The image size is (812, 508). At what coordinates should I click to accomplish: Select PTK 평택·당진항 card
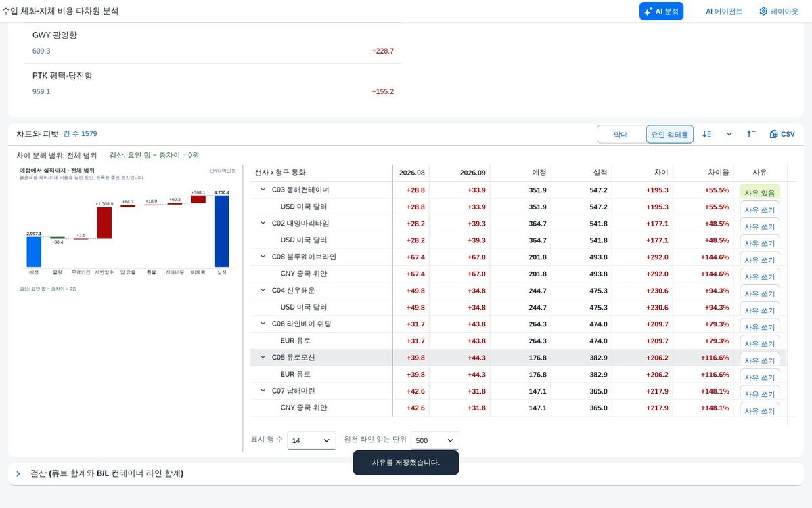213,83
